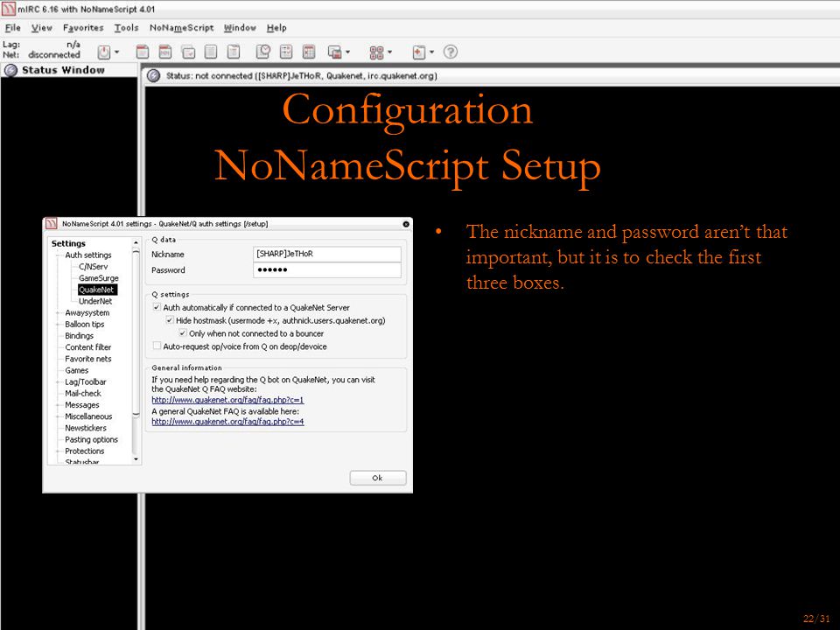Select 'C/NServ' in the settings tree
The height and width of the screenshot is (630, 840).
[94, 266]
